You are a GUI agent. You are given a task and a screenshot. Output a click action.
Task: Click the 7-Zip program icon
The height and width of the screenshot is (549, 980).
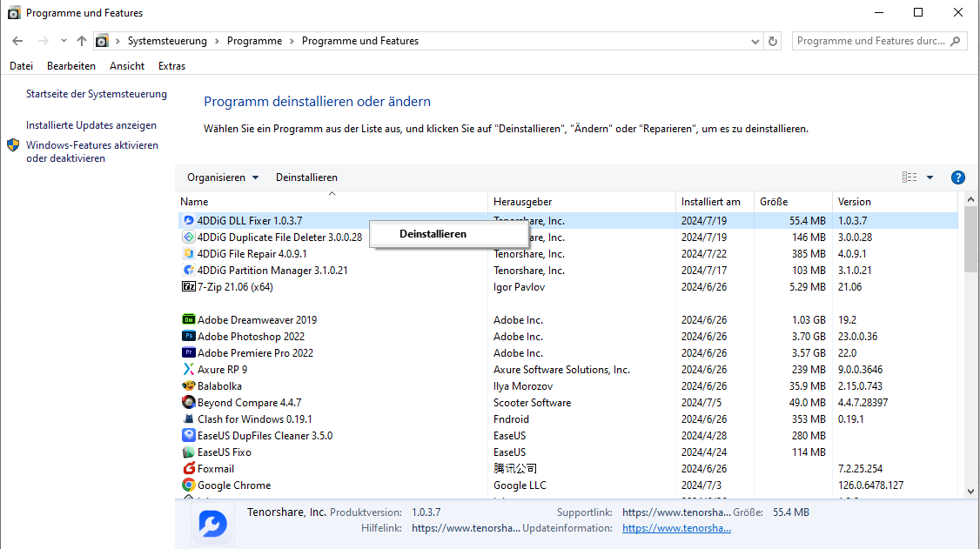click(x=188, y=287)
